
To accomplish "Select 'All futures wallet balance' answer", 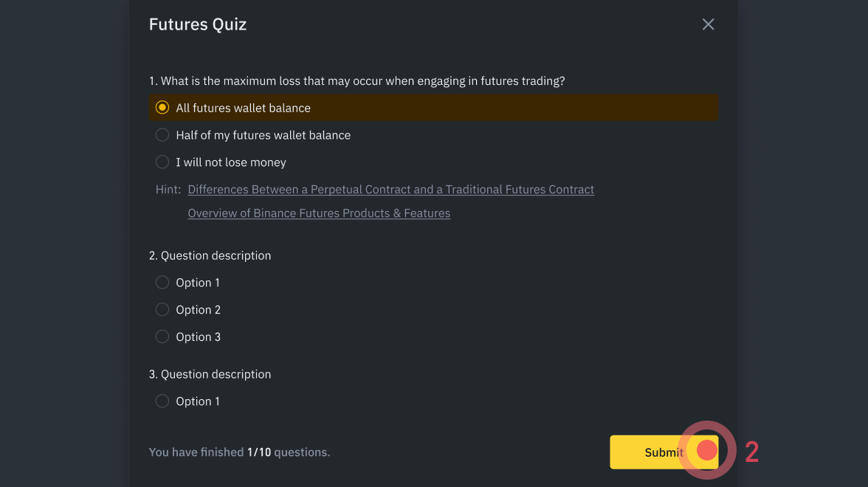I will point(162,108).
